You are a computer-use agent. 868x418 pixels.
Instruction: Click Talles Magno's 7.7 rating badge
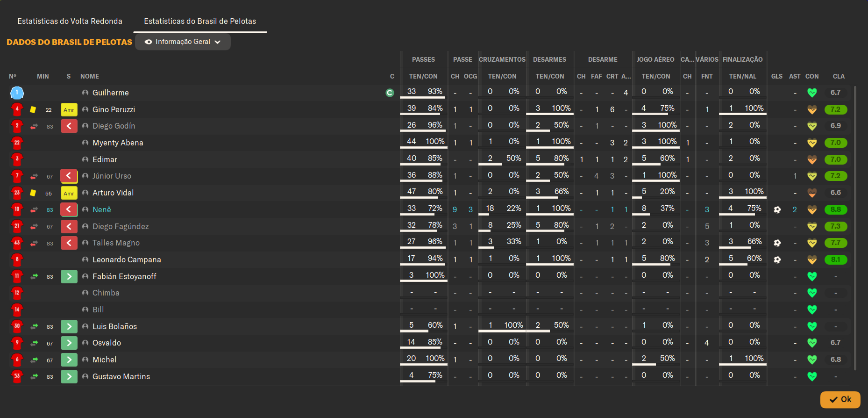coord(836,243)
